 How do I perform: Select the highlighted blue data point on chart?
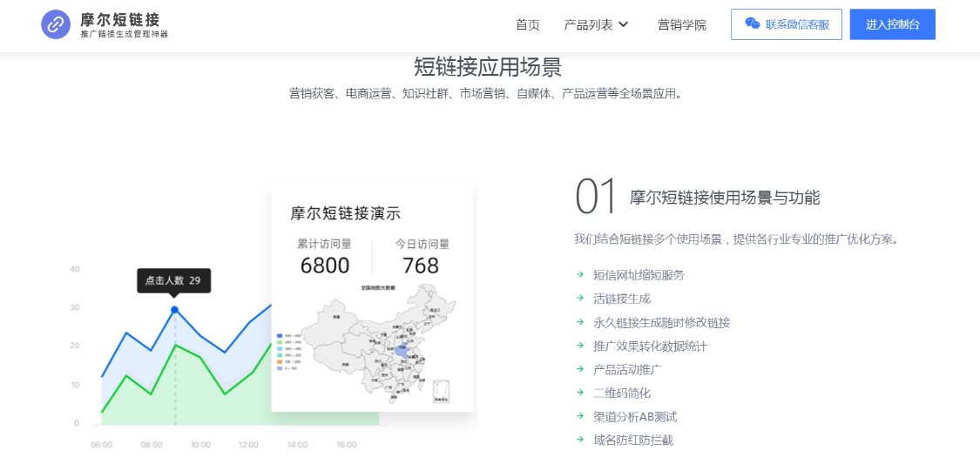175,309
